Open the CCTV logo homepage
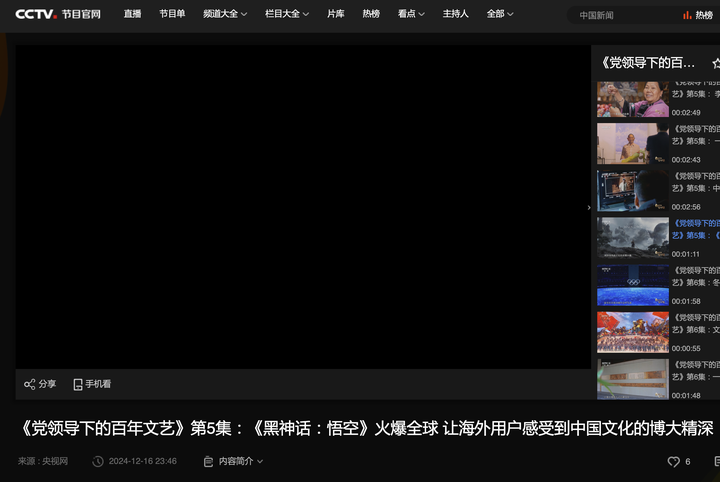The width and height of the screenshot is (720, 482). click(36, 14)
